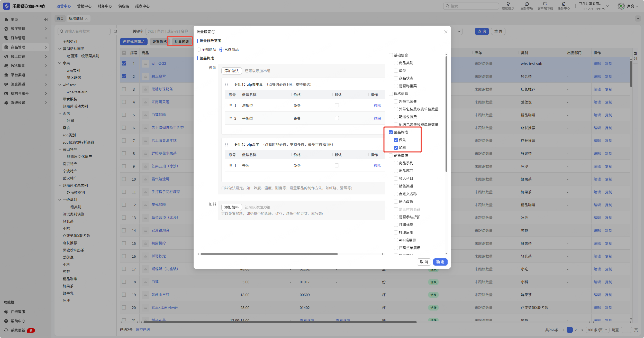
Task: Enable default checkbox for 浓郁型 row
Action: pyautogui.click(x=337, y=106)
